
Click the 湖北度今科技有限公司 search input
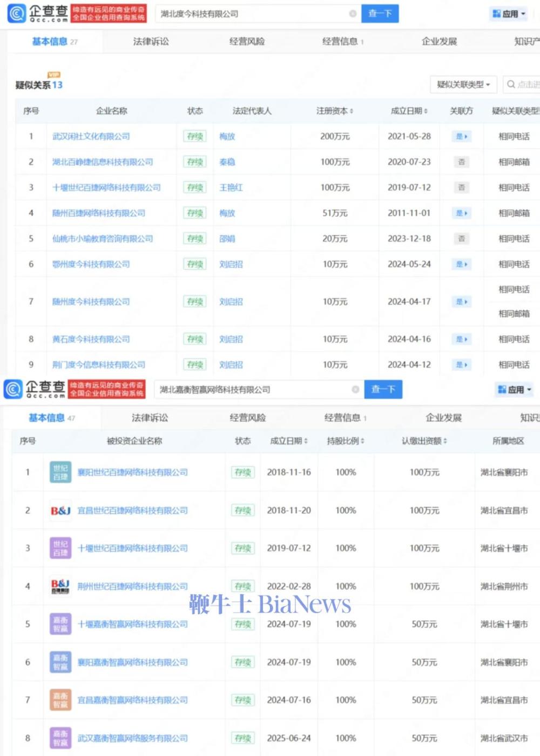point(258,13)
